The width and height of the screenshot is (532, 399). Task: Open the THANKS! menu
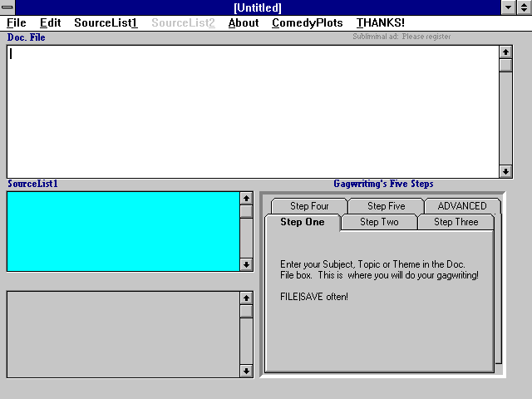coord(381,22)
